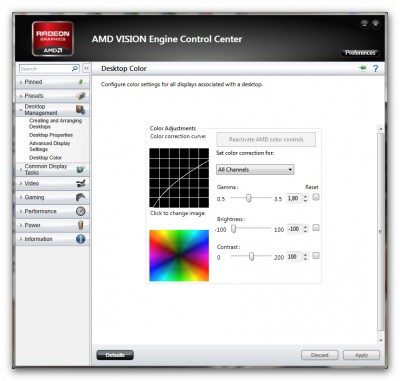Click the Power battery icon
400x381 pixels.
(81, 225)
